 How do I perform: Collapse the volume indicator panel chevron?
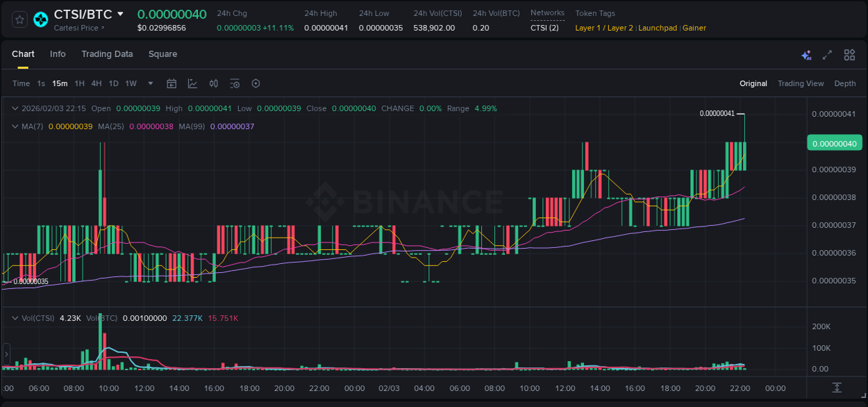point(14,317)
